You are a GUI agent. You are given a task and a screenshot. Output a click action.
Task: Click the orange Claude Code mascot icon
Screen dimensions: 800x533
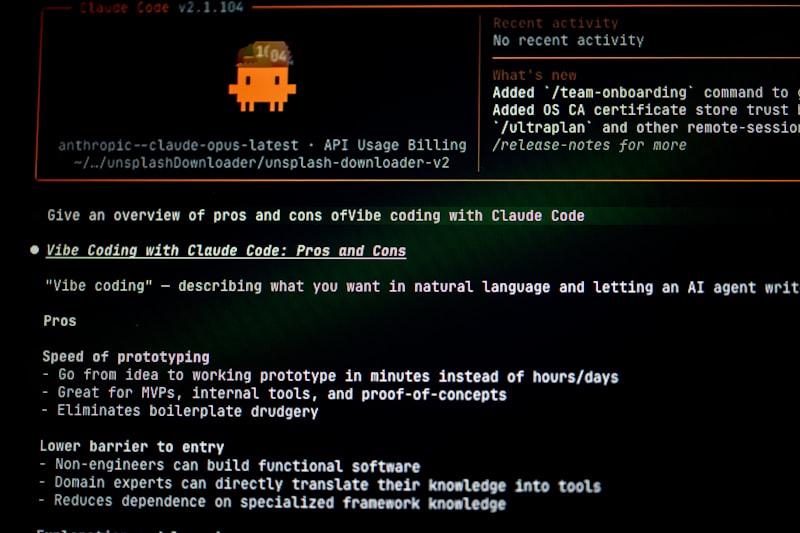(262, 76)
